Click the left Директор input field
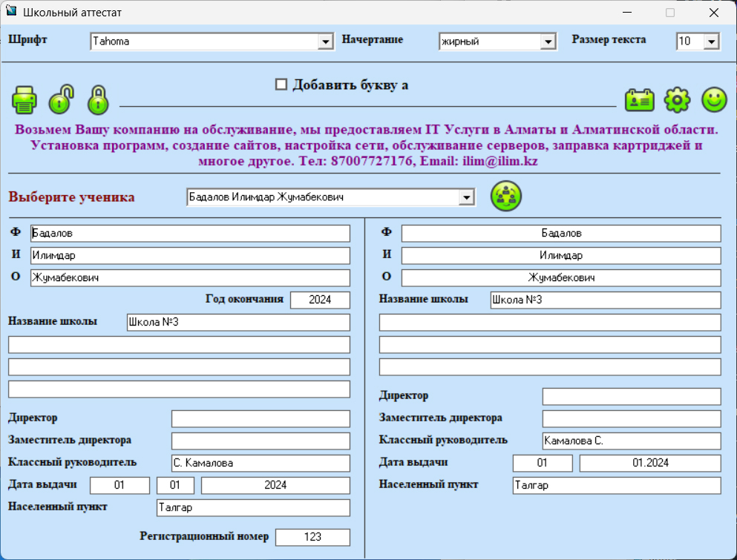Screen dimensions: 737x560 click(261, 418)
